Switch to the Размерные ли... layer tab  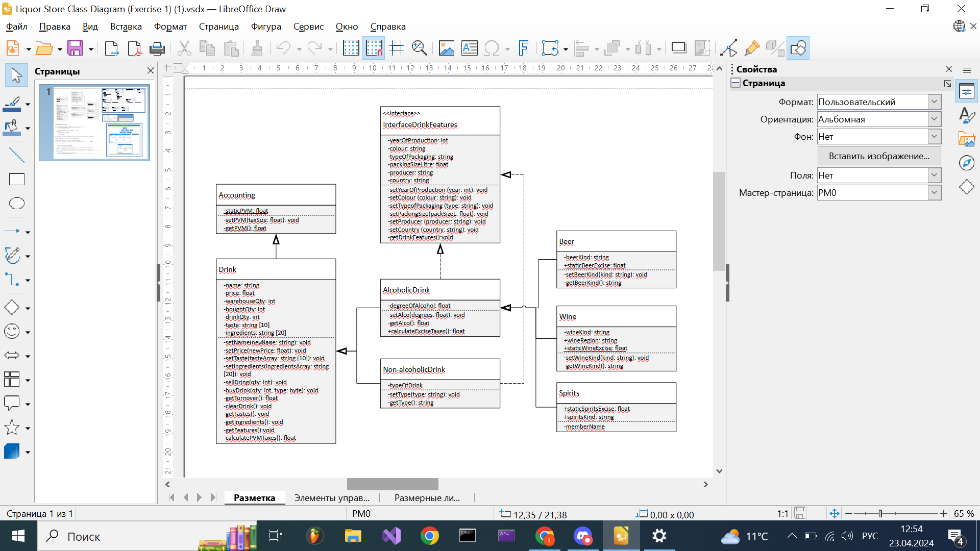pyautogui.click(x=427, y=498)
